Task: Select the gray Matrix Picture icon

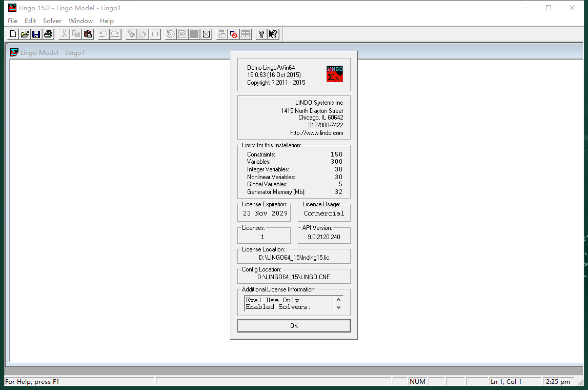Action: (194, 34)
